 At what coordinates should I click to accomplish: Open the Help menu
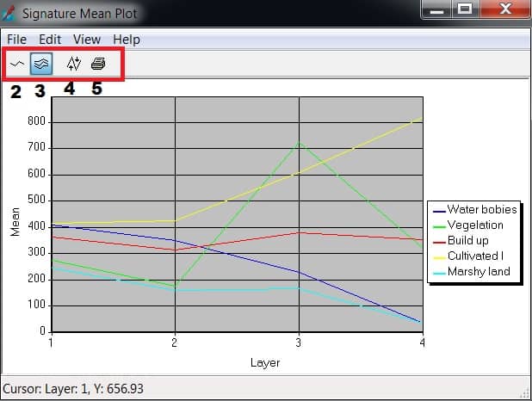[x=127, y=40]
